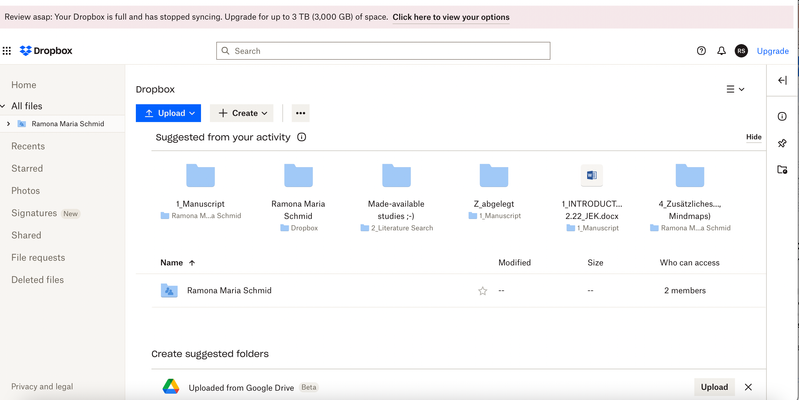Click the pin icon in right sidebar
The image size is (799, 400).
point(782,143)
